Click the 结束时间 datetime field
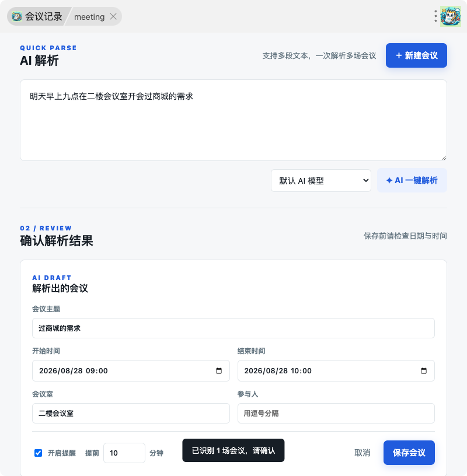Screen dimensions: 467x476 [x=336, y=370]
